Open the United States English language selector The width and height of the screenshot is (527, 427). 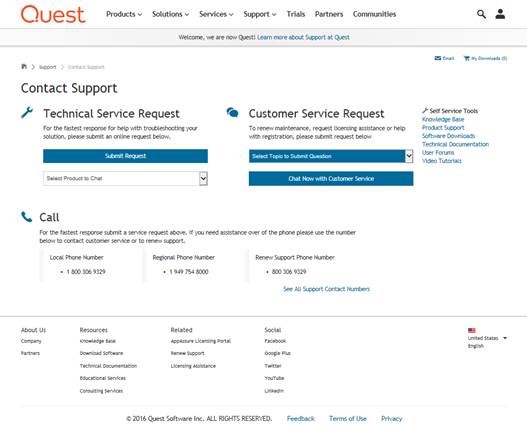(487, 338)
